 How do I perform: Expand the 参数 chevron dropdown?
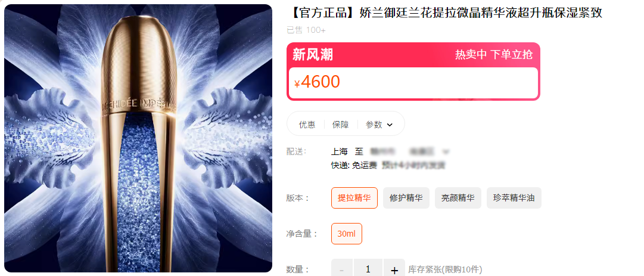pos(390,125)
